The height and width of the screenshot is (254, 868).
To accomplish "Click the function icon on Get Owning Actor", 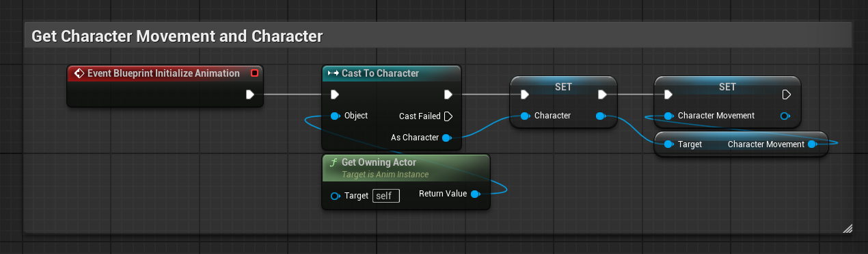I will coord(333,162).
